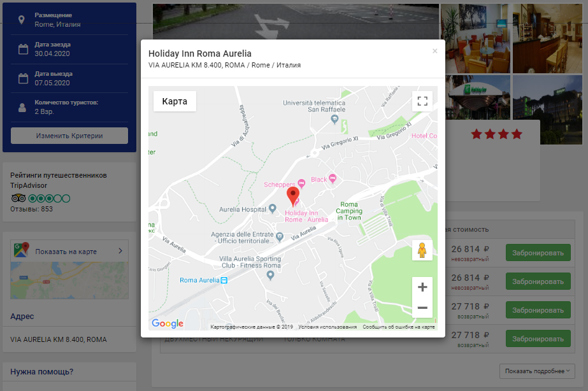Click the Roma Camping in Town label

[349, 211]
